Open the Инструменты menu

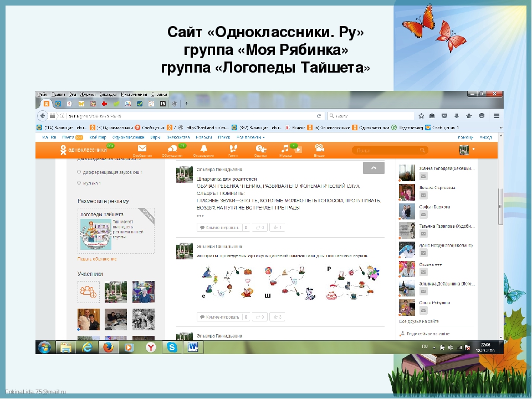134,94
